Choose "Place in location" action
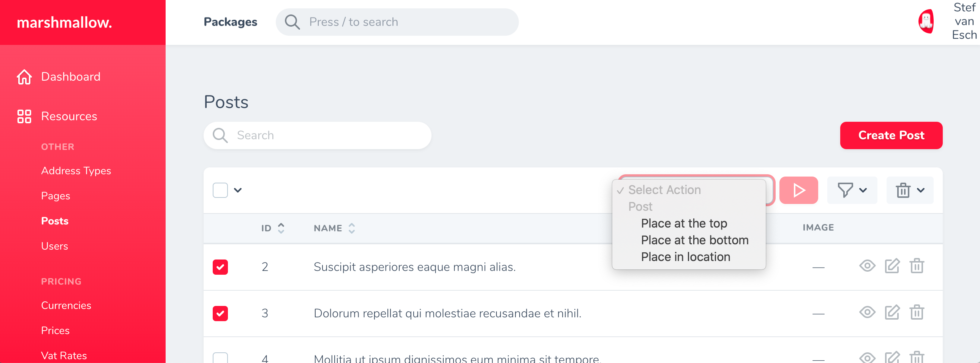Image resolution: width=980 pixels, height=363 pixels. (x=685, y=257)
